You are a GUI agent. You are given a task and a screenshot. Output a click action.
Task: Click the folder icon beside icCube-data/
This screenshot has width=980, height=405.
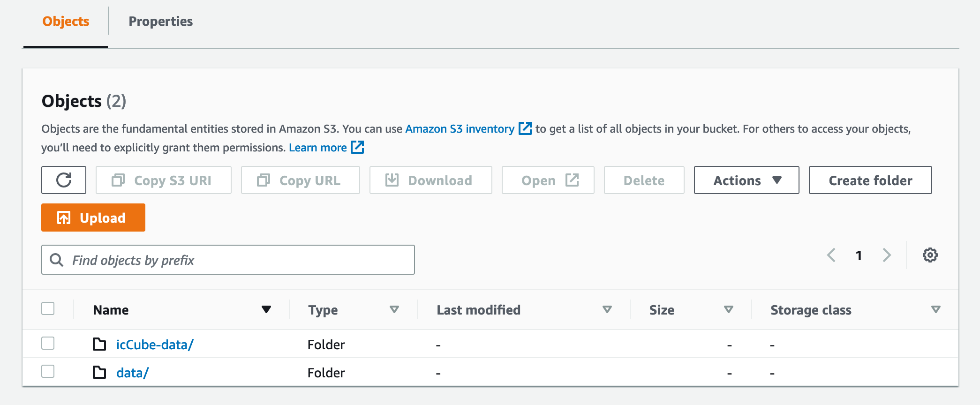(x=99, y=345)
